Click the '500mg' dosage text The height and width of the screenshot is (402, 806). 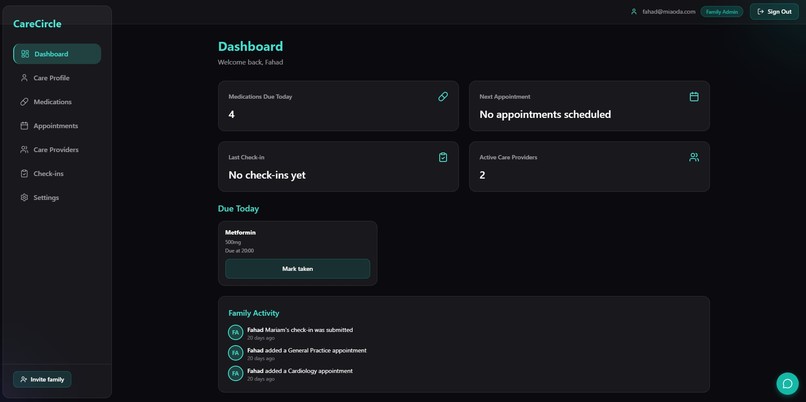pos(233,242)
